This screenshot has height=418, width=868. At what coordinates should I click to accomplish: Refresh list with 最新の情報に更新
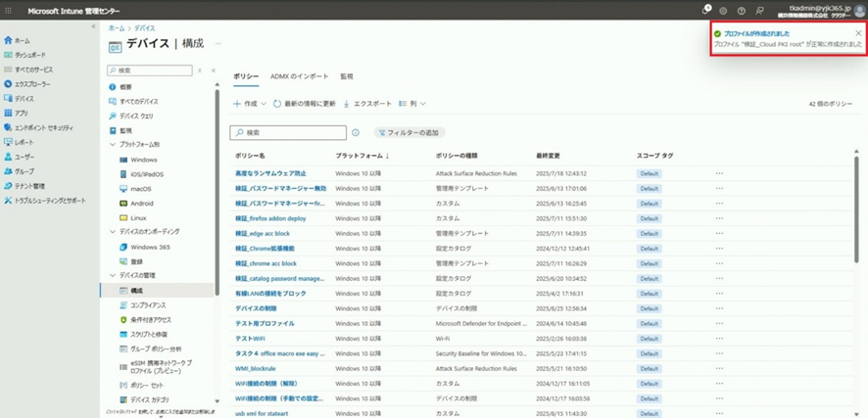click(x=304, y=103)
